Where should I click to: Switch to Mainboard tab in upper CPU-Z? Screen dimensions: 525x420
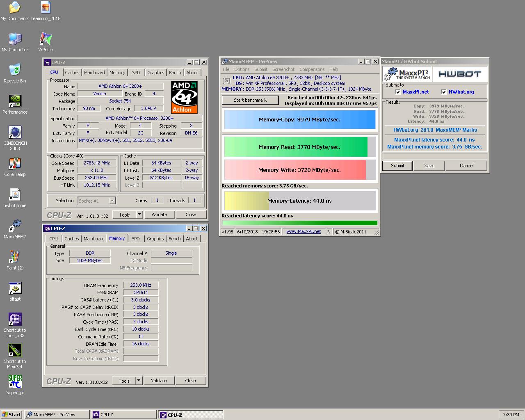coord(94,73)
